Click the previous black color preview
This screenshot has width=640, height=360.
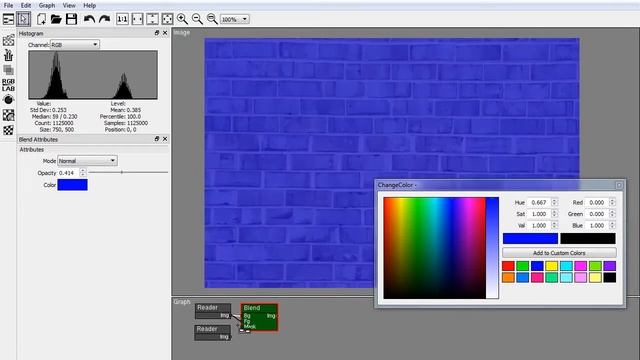[x=588, y=238]
